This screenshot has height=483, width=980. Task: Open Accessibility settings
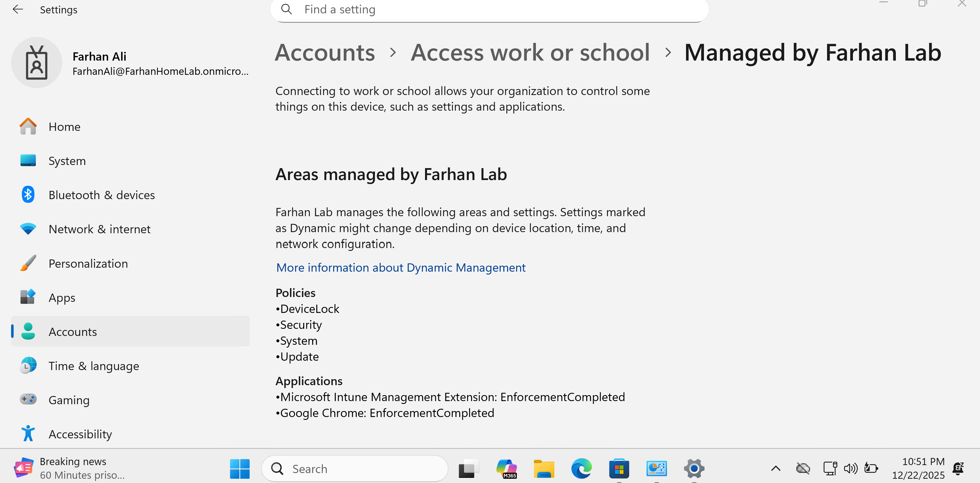[80, 434]
